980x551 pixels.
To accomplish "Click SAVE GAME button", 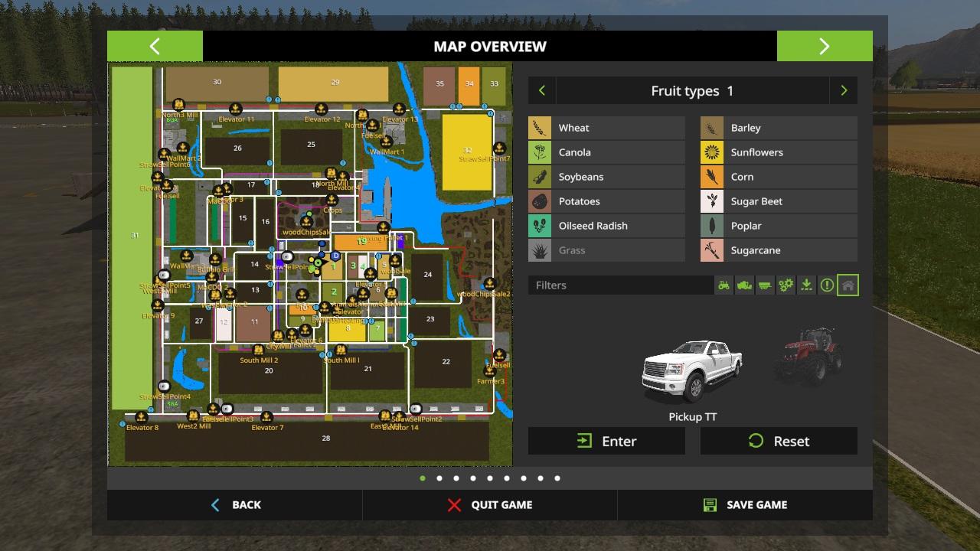I will tap(745, 505).
